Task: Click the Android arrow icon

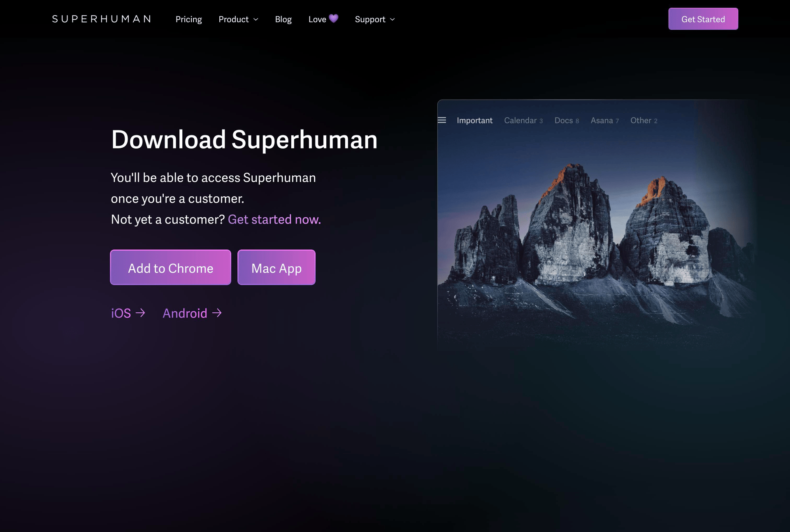Action: point(217,313)
